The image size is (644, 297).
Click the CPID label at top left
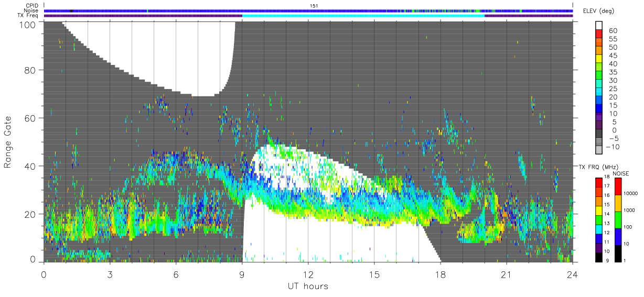[x=31, y=6]
